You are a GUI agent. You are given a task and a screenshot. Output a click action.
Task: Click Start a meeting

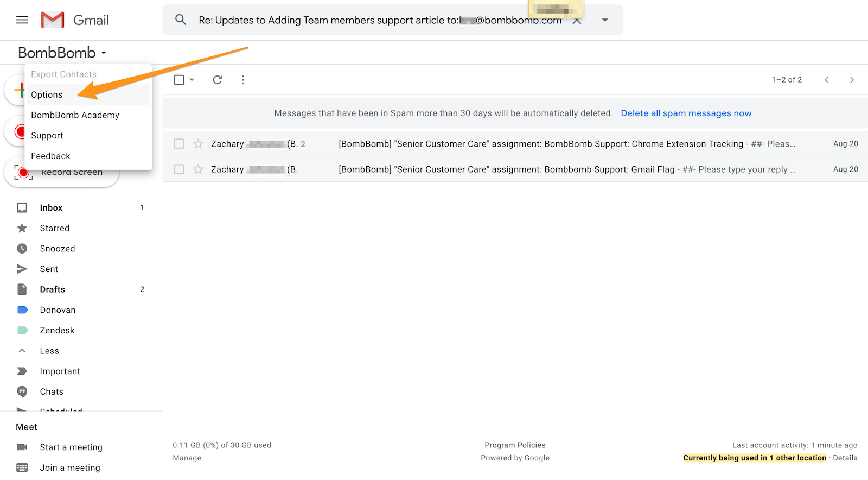(71, 447)
